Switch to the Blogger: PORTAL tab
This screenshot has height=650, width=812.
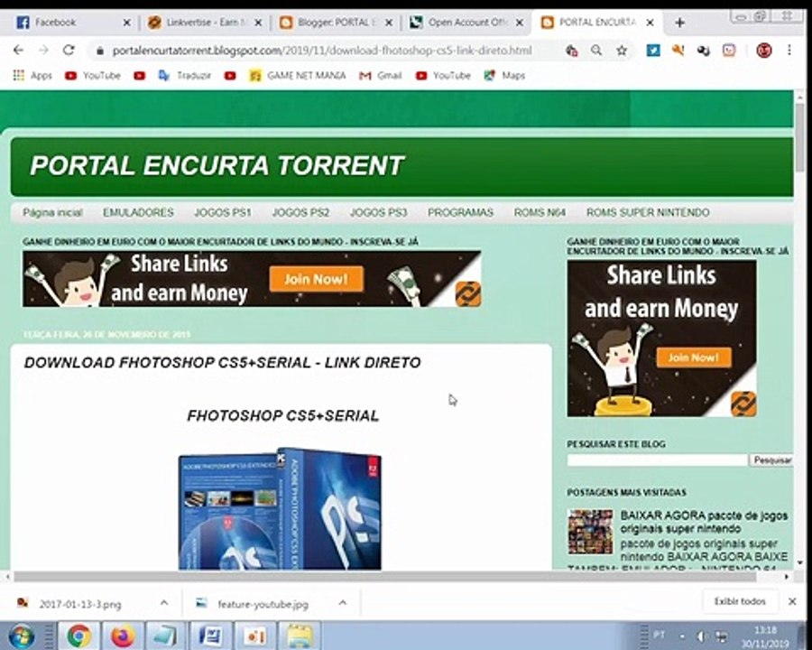[x=334, y=23]
